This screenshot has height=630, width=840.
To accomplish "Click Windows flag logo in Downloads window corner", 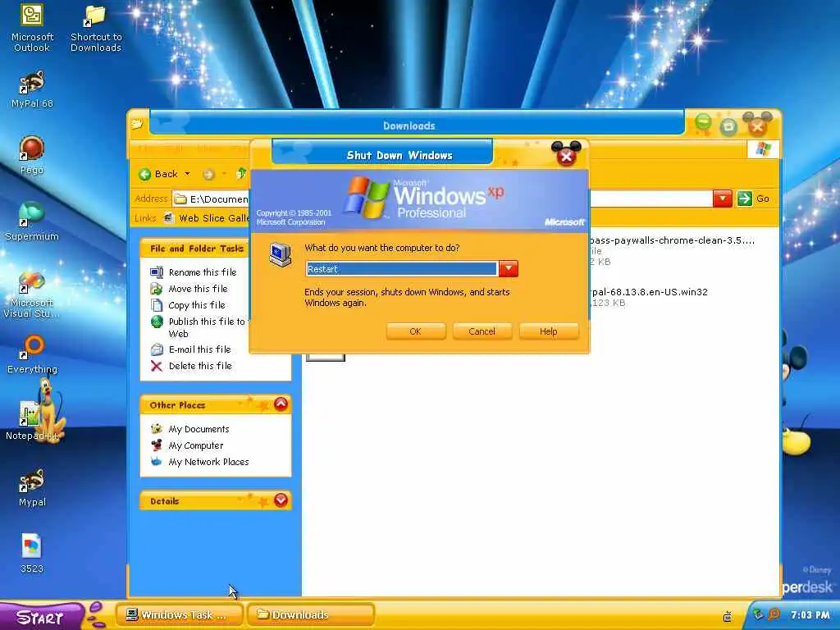I will [763, 149].
